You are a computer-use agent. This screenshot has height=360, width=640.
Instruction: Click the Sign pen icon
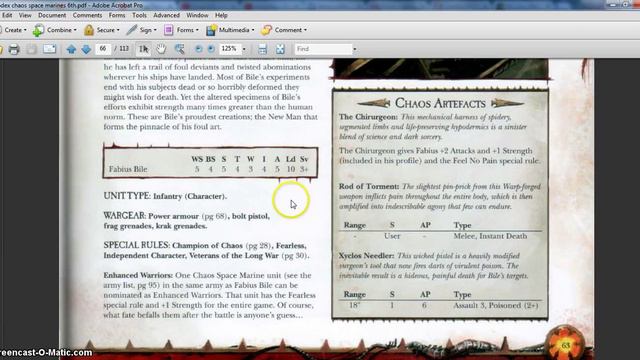point(131,30)
